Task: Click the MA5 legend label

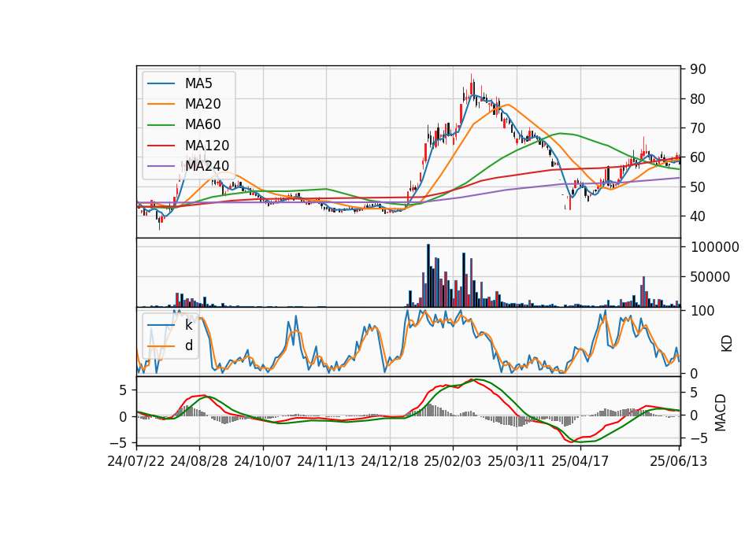Action: pyautogui.click(x=198, y=83)
